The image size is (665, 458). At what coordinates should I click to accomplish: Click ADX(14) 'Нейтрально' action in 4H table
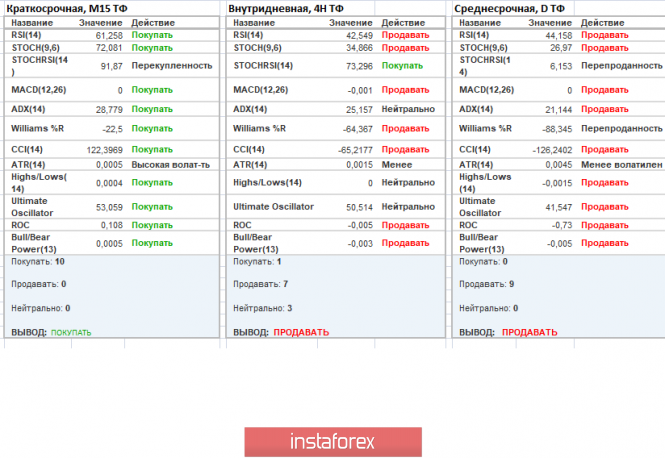(x=408, y=109)
